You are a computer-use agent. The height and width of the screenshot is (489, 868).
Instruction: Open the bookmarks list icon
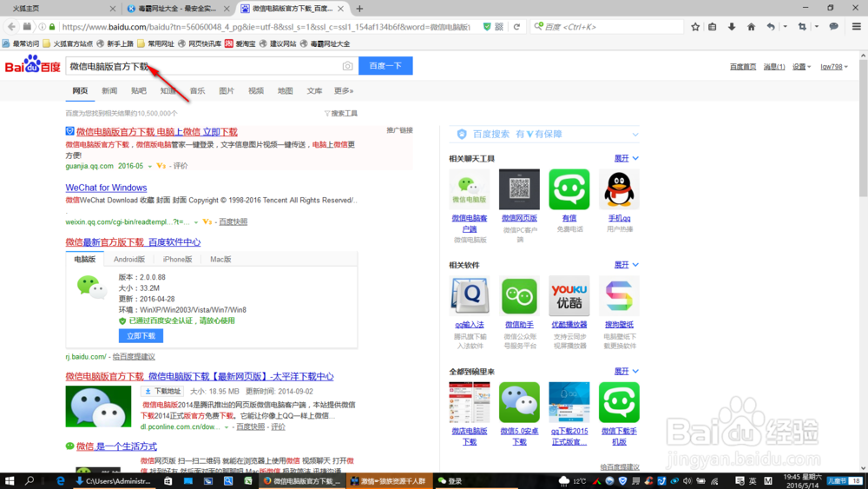(x=713, y=27)
